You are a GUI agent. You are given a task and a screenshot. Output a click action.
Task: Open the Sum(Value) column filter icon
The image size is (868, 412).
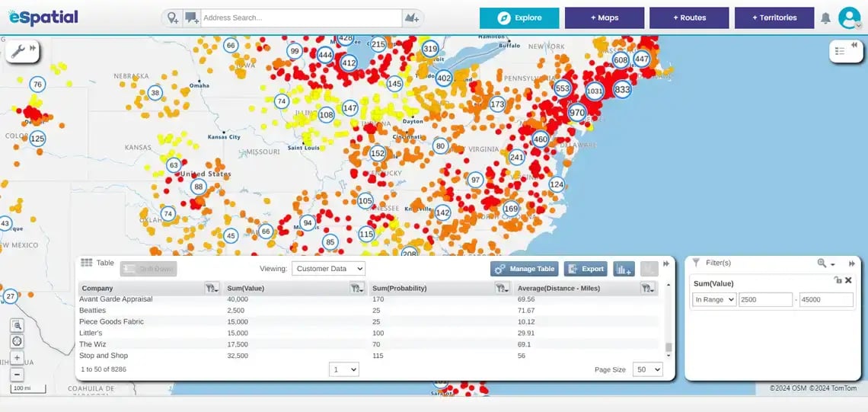pos(356,288)
